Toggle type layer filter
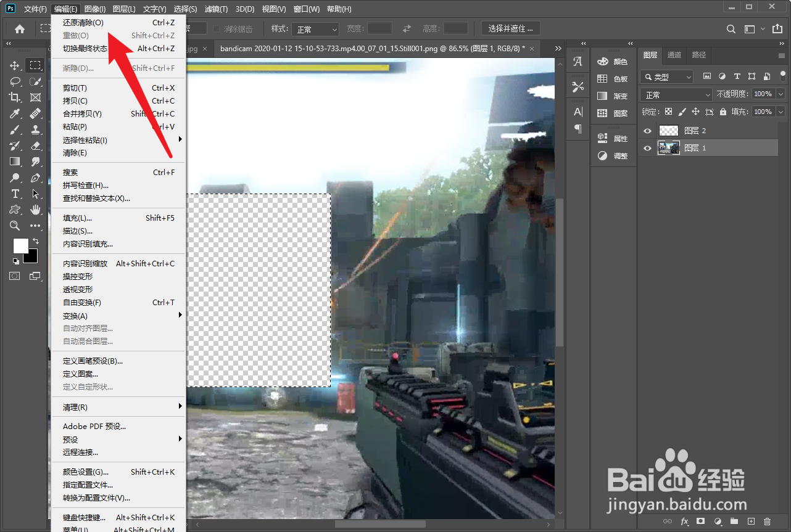The height and width of the screenshot is (532, 791). (737, 76)
